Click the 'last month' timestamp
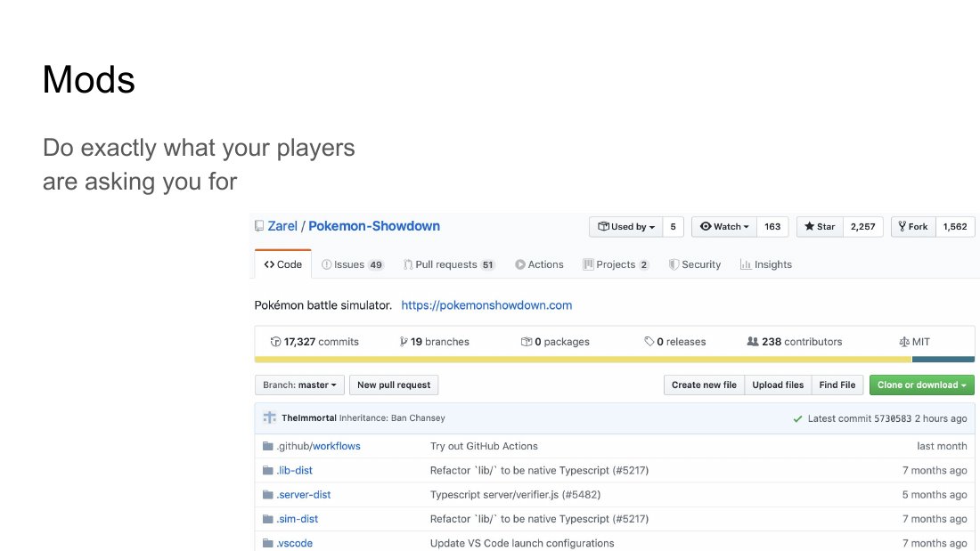This screenshot has height=551, width=980. click(x=942, y=446)
